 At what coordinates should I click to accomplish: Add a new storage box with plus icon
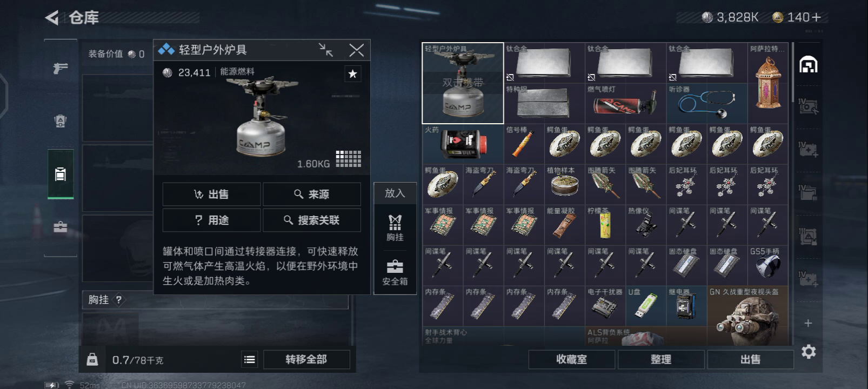point(808,323)
